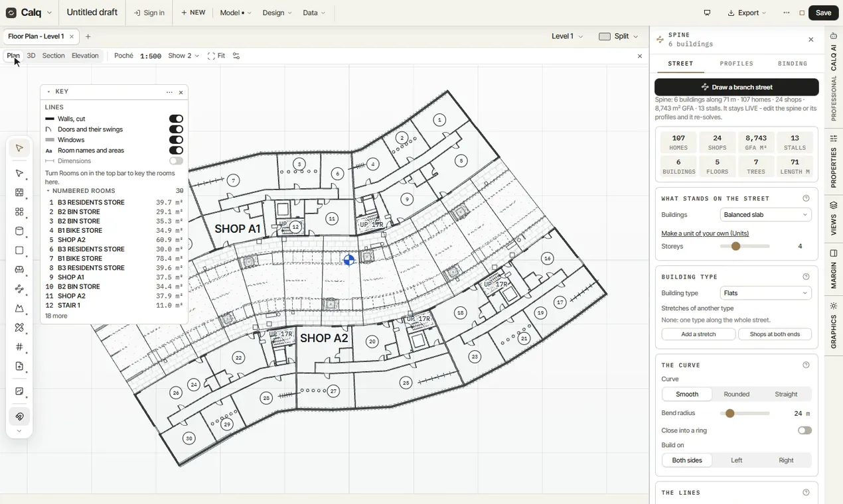Click the Add a stretch button
843x504 pixels.
tap(698, 334)
